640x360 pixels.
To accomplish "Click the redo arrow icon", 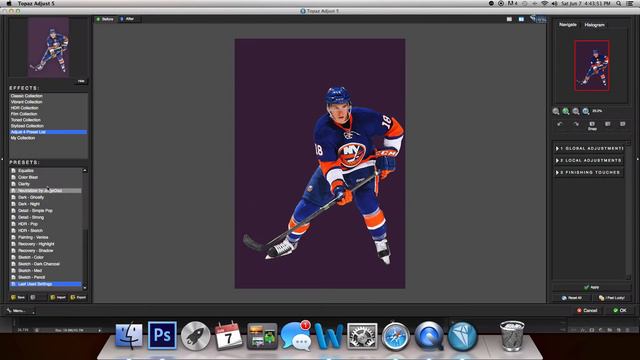I will click(x=576, y=124).
